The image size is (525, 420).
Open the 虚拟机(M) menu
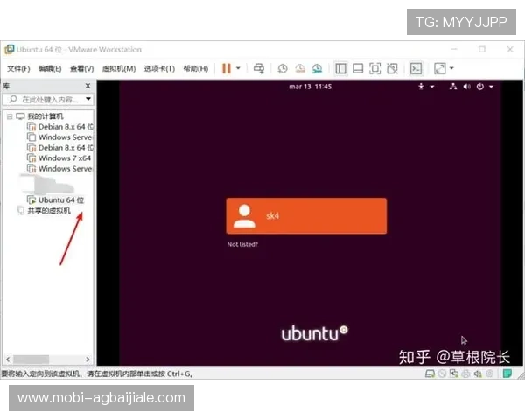click(x=118, y=69)
